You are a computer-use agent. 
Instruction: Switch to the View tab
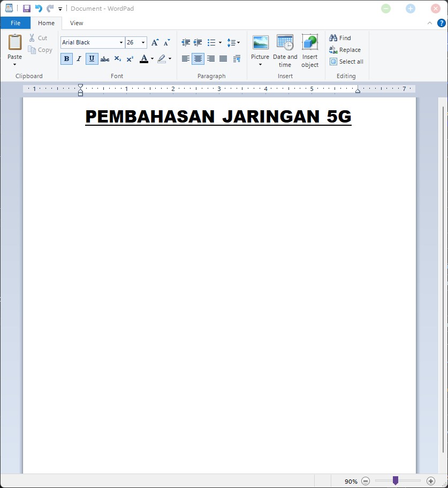click(x=76, y=23)
